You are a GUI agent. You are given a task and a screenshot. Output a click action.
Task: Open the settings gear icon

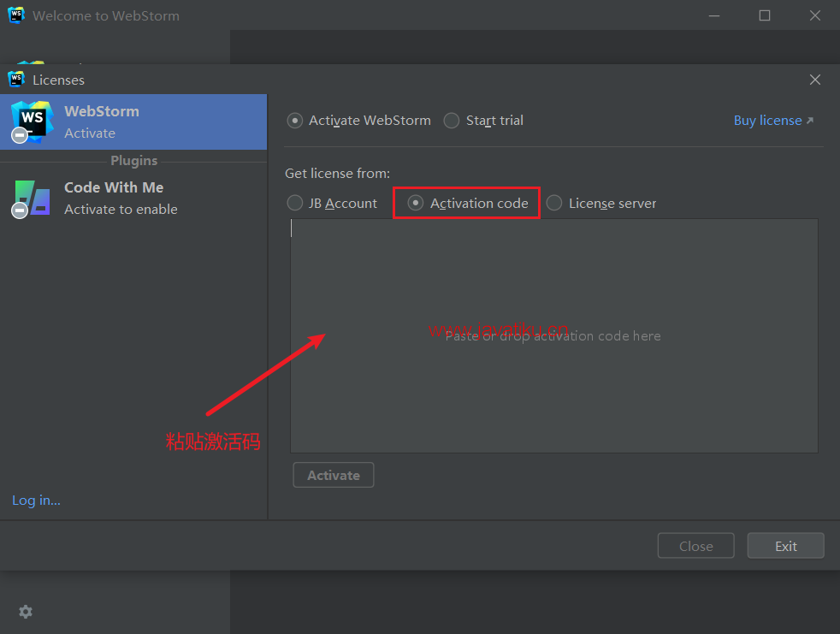26,612
